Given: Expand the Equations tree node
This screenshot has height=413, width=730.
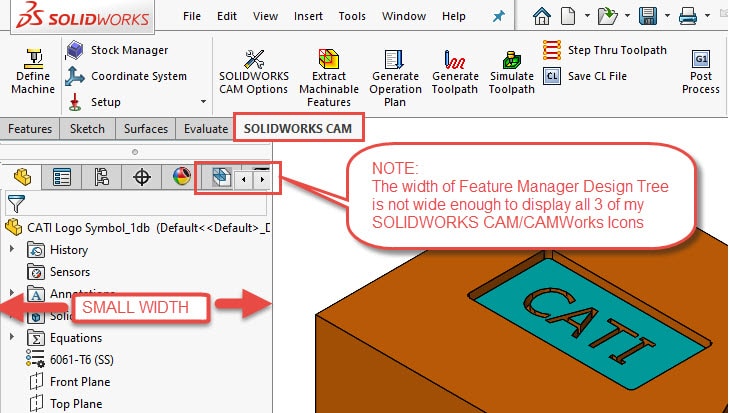Looking at the screenshot, I should tap(12, 338).
